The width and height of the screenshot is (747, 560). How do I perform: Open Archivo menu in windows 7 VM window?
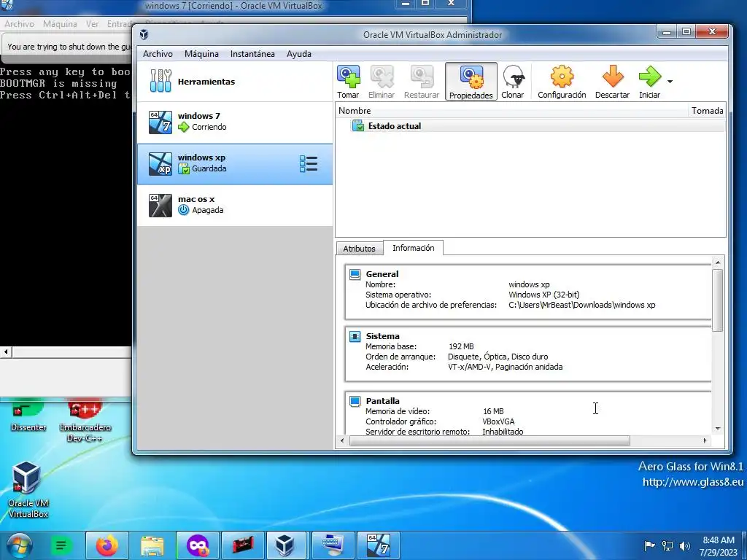19,24
